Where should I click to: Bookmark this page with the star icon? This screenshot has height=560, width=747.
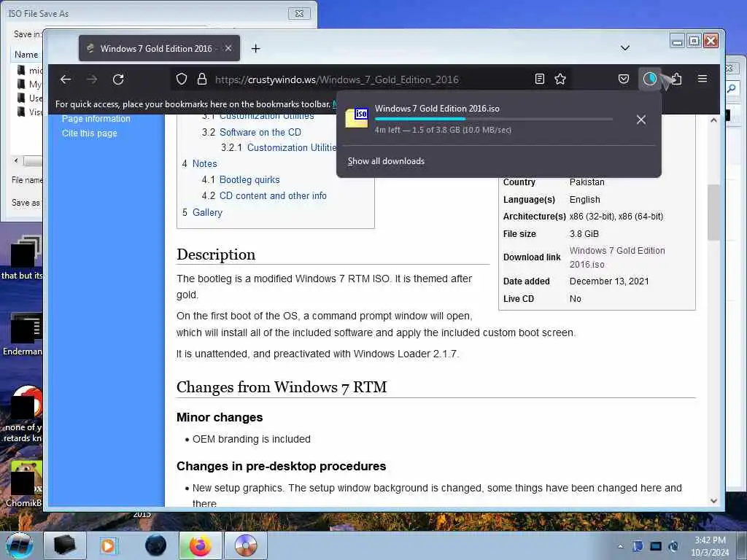(560, 79)
